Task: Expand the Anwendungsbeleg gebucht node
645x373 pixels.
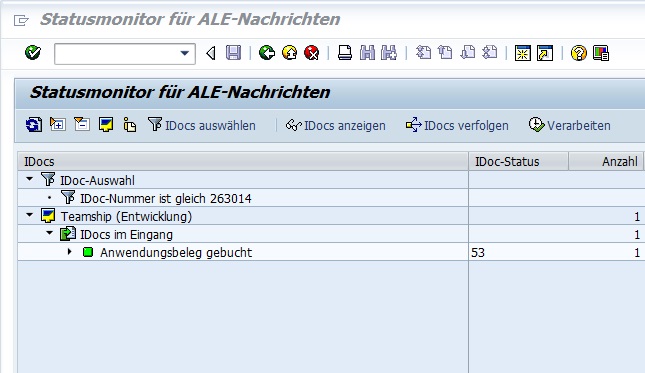Action: pyautogui.click(x=70, y=251)
